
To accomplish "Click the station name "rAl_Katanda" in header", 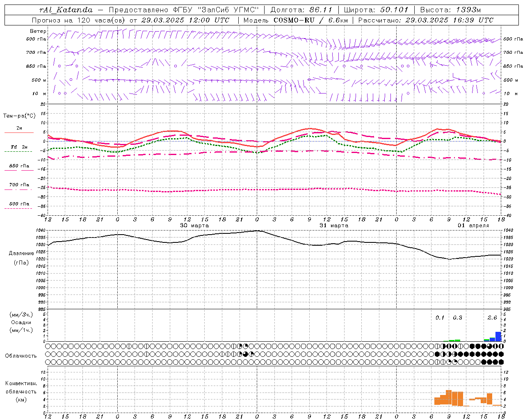I will (x=66, y=10).
